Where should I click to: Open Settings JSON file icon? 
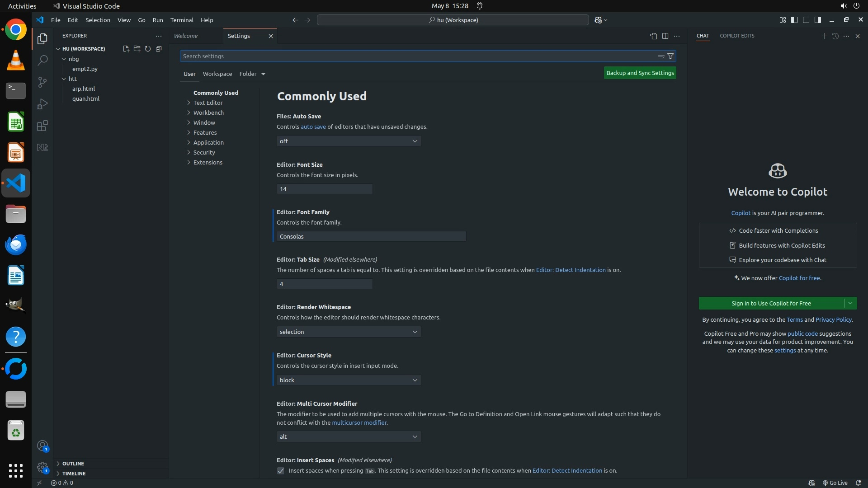pos(653,36)
